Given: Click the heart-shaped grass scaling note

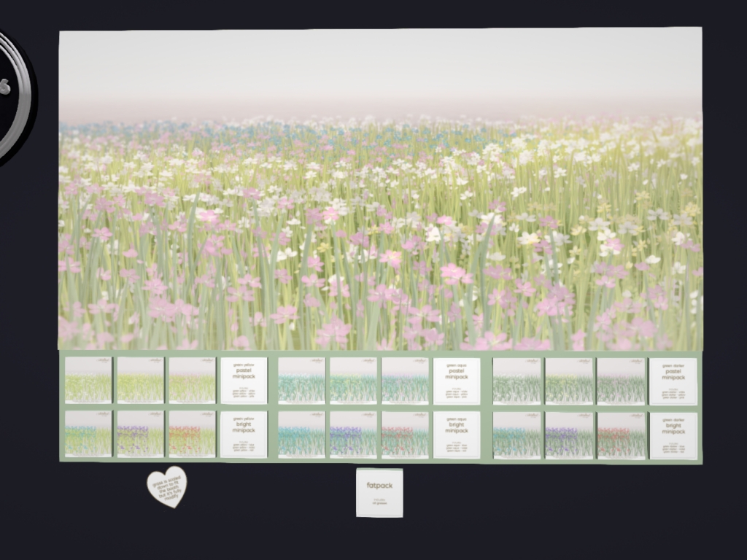Looking at the screenshot, I should click(x=167, y=486).
